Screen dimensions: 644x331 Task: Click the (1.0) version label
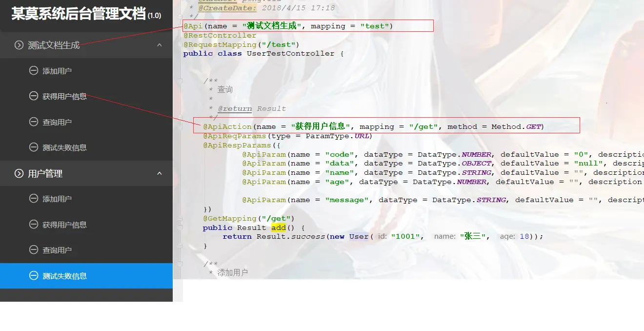coord(154,16)
